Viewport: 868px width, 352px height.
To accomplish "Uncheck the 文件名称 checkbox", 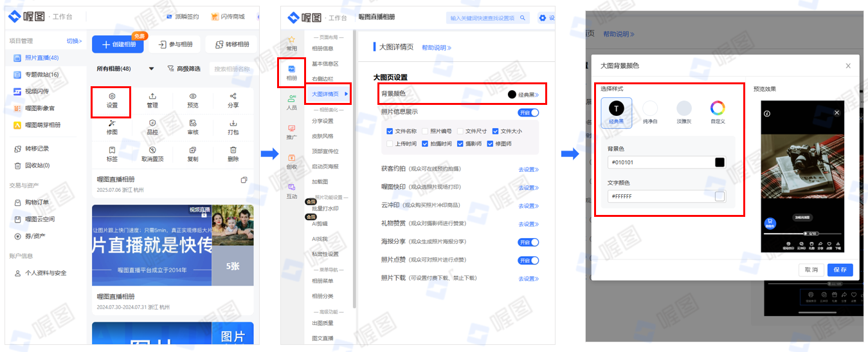I will [390, 131].
